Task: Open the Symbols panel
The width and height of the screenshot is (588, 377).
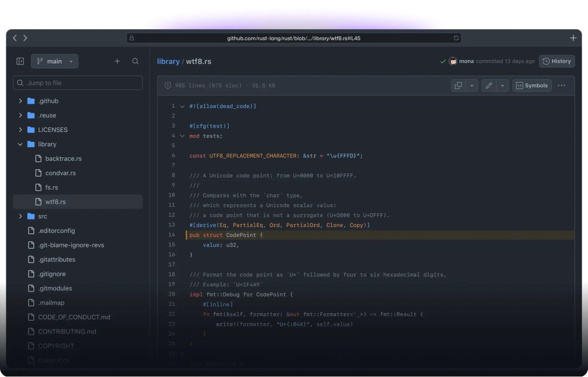Action: (x=532, y=85)
